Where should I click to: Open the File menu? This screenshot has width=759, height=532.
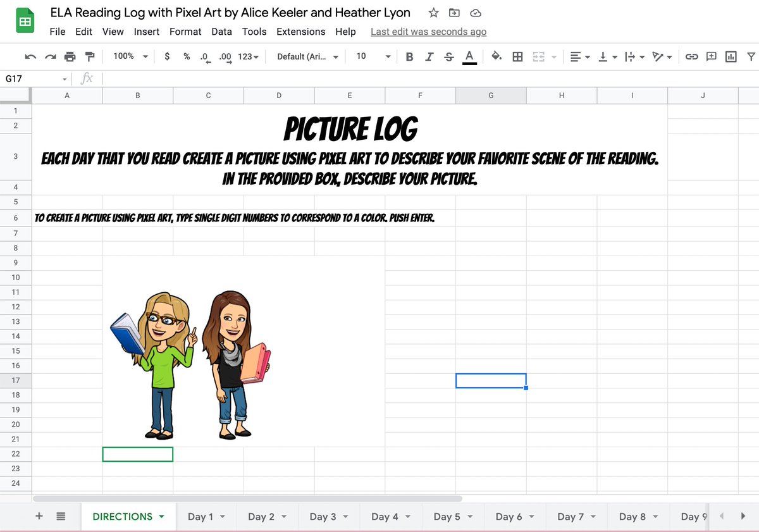click(58, 32)
